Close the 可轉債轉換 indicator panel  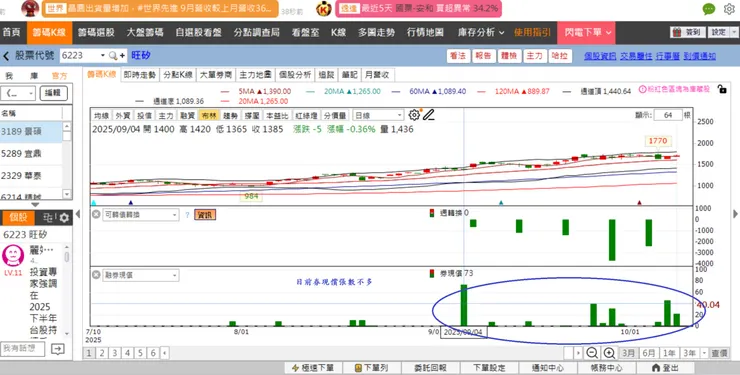(96, 215)
